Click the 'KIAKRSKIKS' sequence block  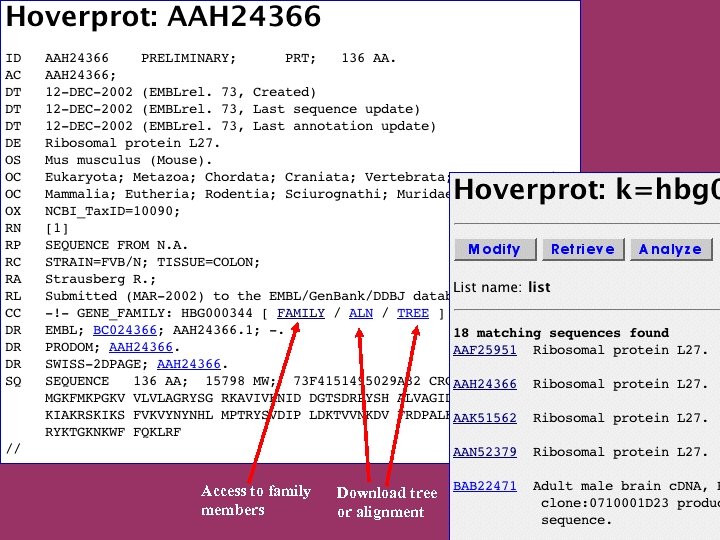point(84,415)
